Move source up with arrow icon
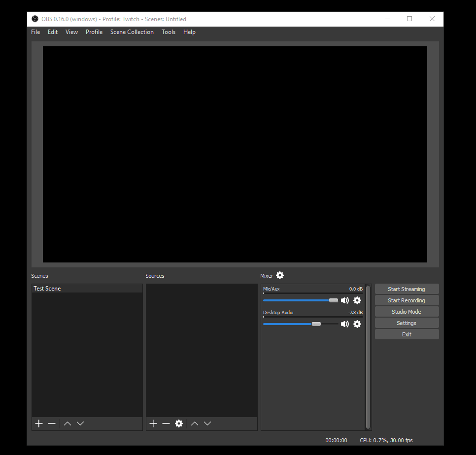The height and width of the screenshot is (455, 476). tap(195, 423)
